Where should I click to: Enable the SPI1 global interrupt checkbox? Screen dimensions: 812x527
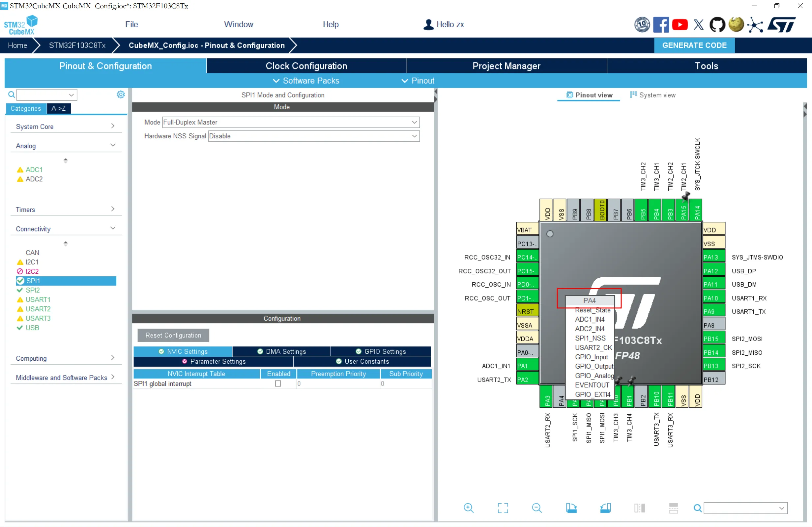point(278,384)
